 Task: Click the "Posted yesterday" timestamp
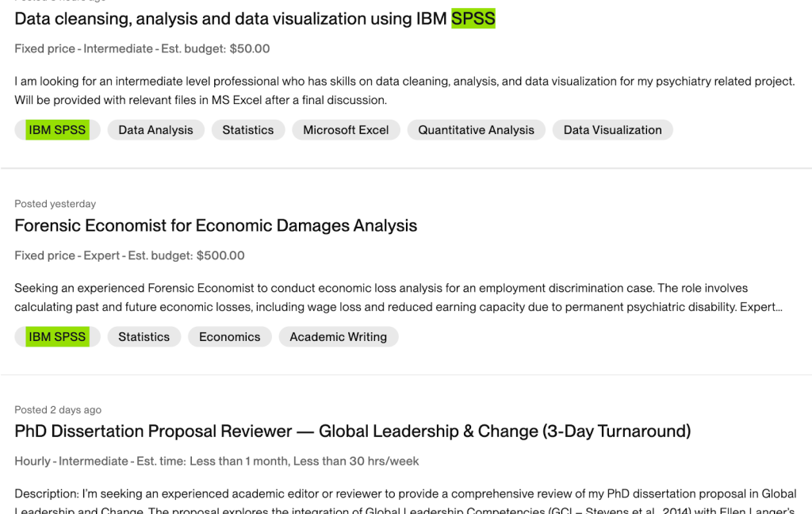[x=55, y=204]
